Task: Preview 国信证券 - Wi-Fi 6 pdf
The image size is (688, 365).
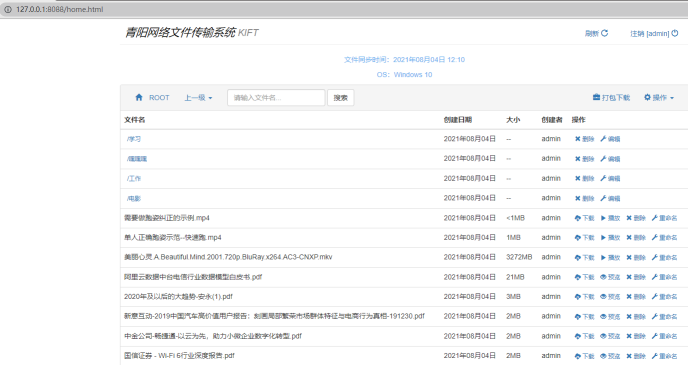Action: pyautogui.click(x=610, y=356)
